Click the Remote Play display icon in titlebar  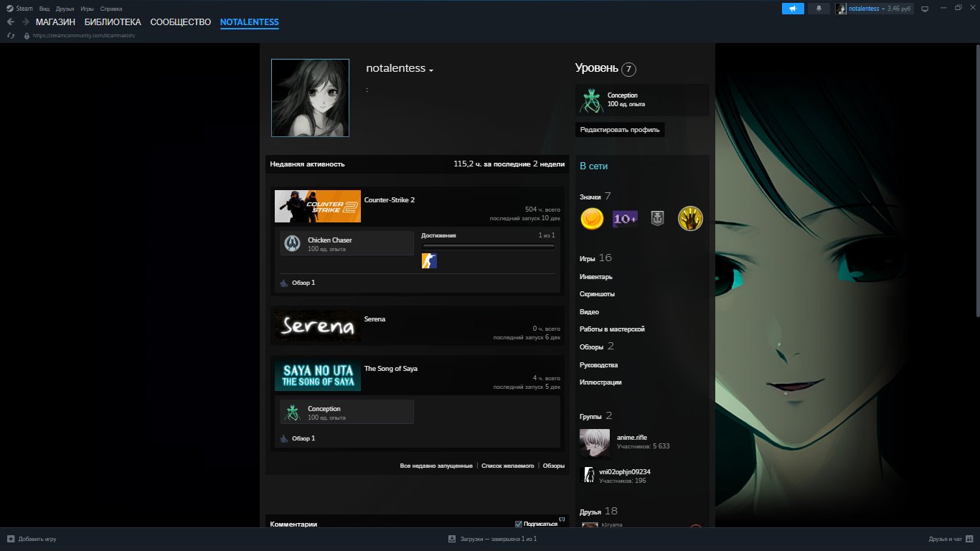pos(925,8)
